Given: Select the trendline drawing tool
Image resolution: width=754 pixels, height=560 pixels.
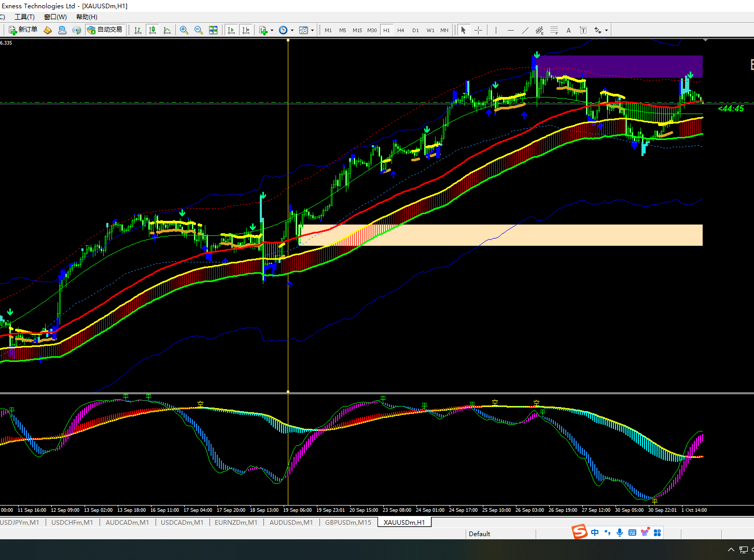Looking at the screenshot, I should point(525,30).
